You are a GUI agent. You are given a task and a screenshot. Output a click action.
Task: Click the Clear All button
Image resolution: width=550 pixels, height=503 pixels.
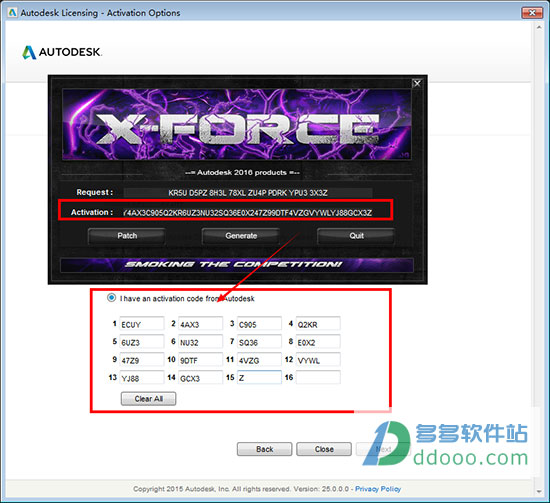click(x=148, y=399)
